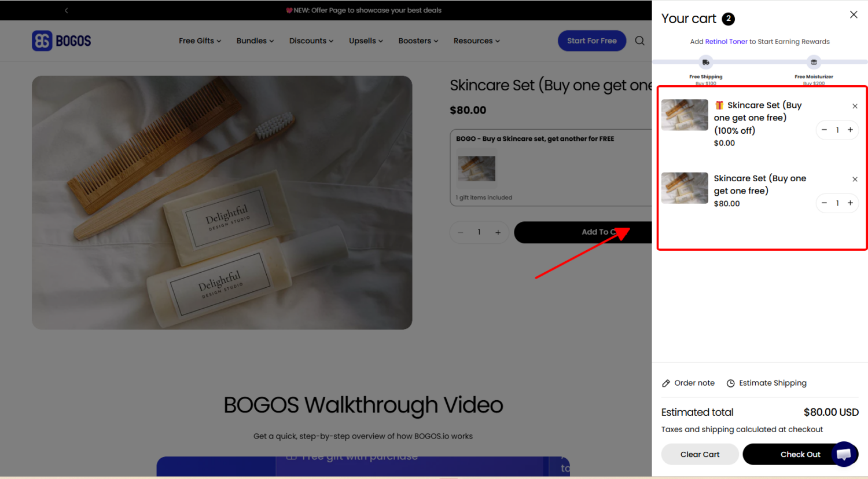Open the Upsells menu
The image size is (868, 479).
tap(365, 41)
